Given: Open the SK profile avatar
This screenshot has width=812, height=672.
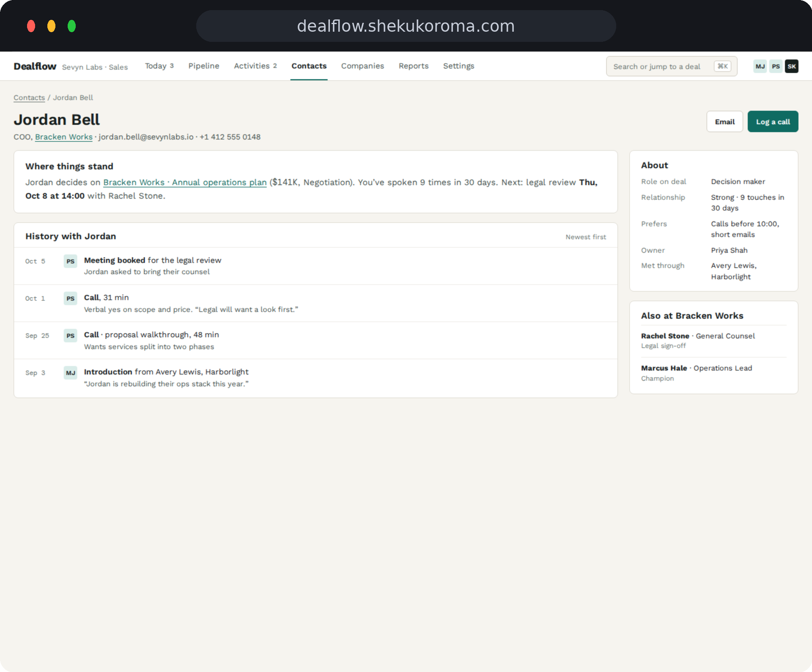Looking at the screenshot, I should coord(792,66).
